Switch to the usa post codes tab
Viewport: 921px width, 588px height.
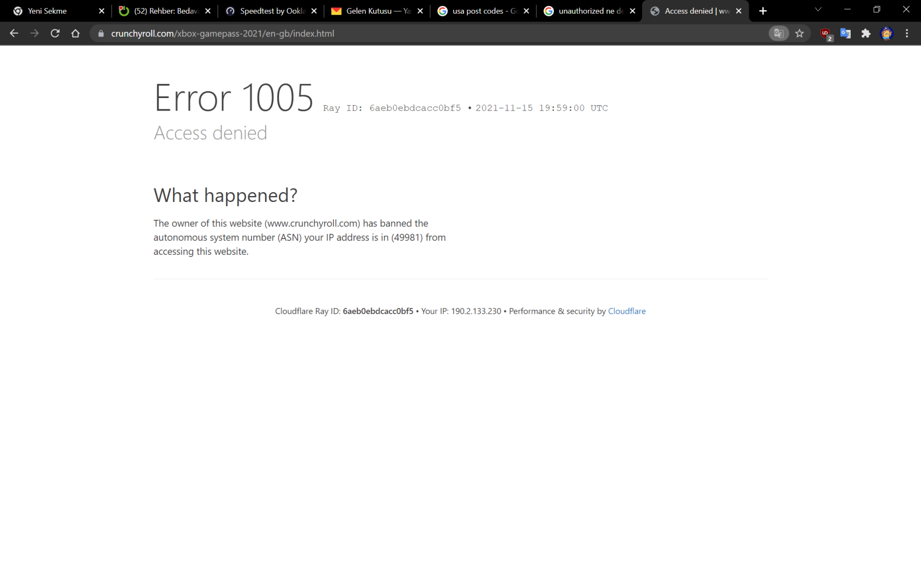click(482, 11)
